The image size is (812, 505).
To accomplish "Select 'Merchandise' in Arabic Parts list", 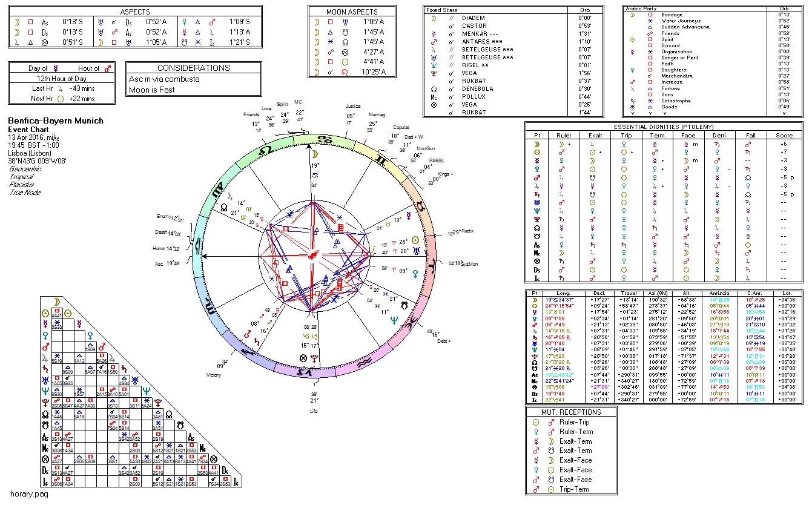I will click(x=676, y=76).
